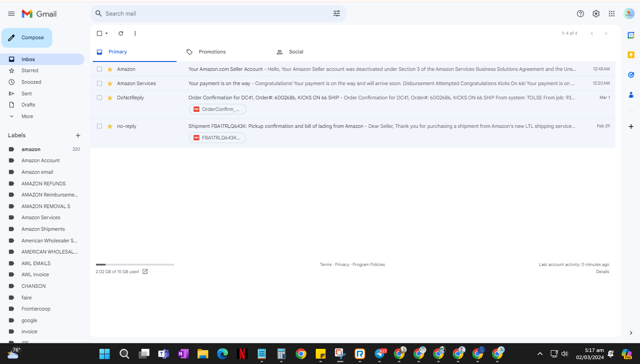This screenshot has width=640, height=364.
Task: Unstar the no-reply email
Action: (110, 126)
